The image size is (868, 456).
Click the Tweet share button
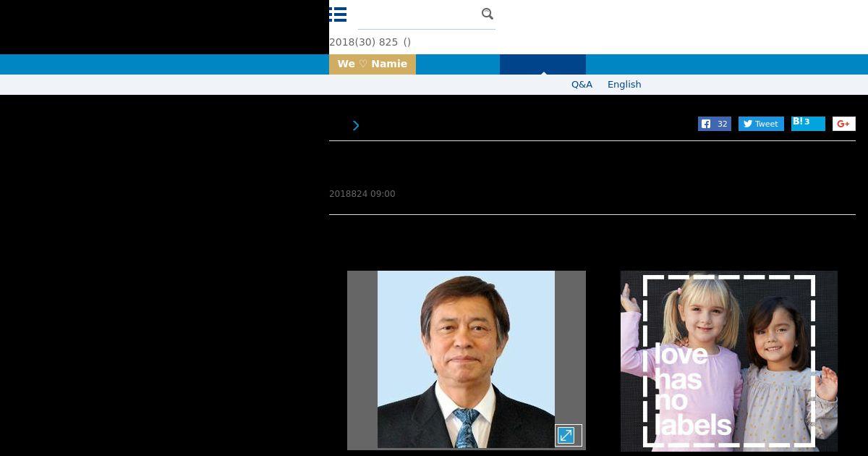coord(761,124)
